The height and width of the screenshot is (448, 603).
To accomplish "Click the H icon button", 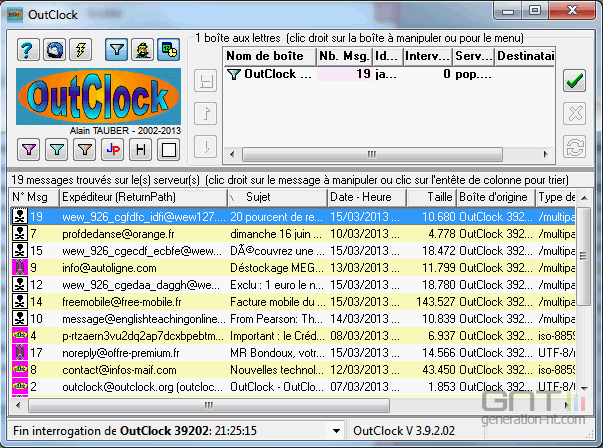I will click(x=141, y=149).
